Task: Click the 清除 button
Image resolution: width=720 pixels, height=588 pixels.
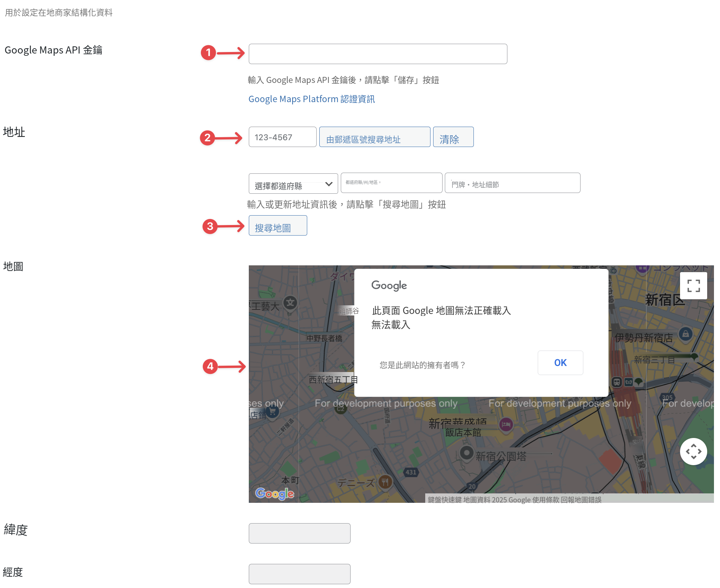Action: pyautogui.click(x=453, y=137)
